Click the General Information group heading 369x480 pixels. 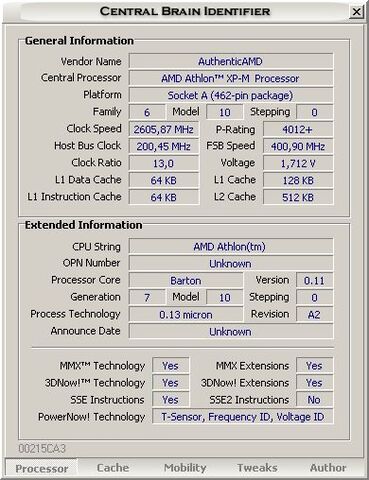point(79,41)
